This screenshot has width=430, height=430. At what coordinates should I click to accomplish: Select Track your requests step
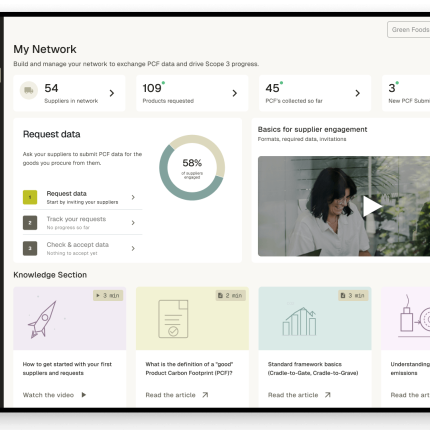point(82,223)
